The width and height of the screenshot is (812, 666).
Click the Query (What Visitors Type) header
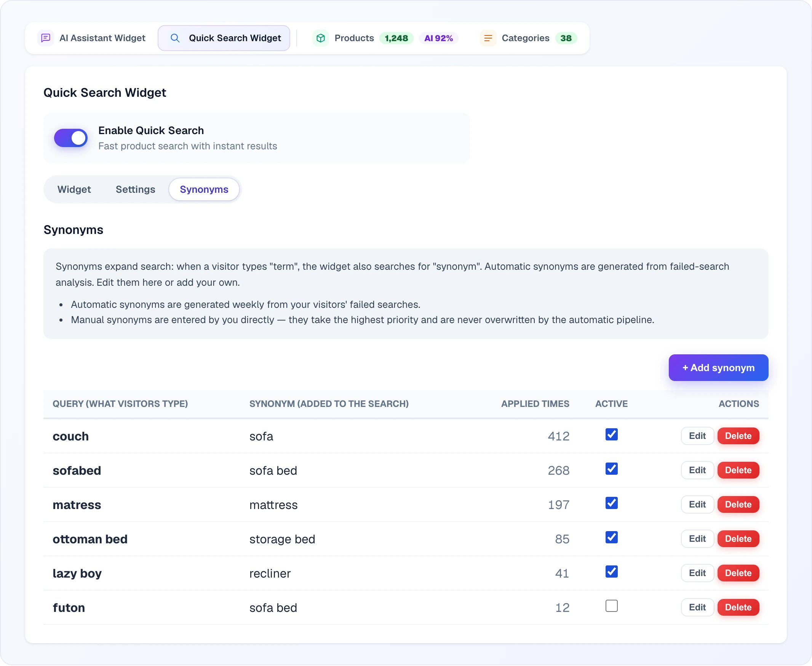pos(120,404)
